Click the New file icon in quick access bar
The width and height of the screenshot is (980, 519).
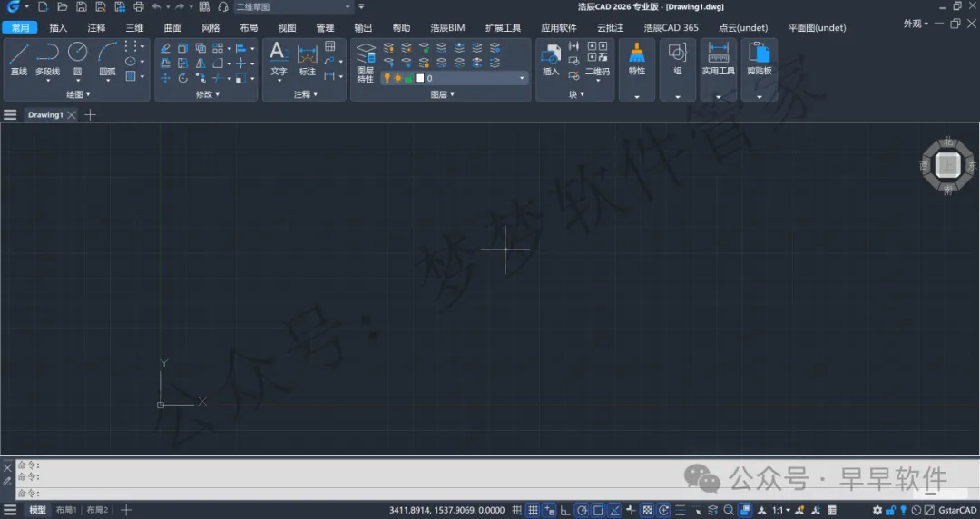tap(43, 7)
